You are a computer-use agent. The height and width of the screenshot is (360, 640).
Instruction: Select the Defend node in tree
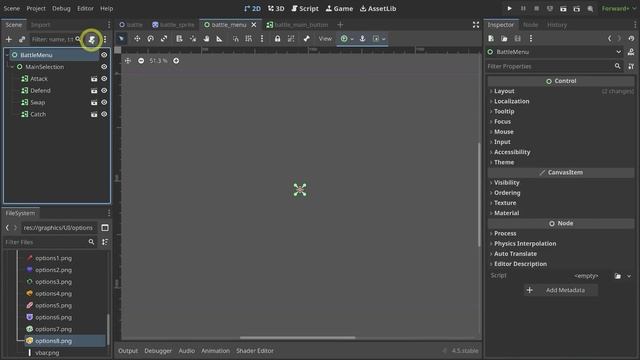point(40,91)
